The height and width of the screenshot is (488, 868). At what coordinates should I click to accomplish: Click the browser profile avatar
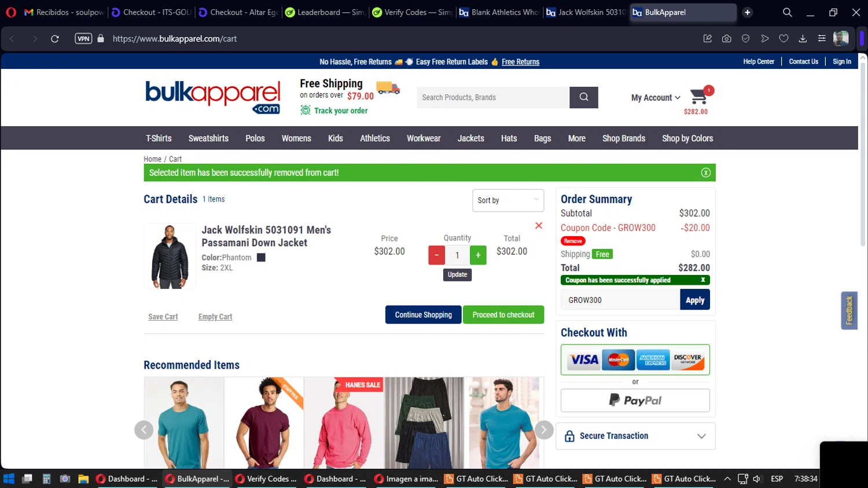[841, 38]
